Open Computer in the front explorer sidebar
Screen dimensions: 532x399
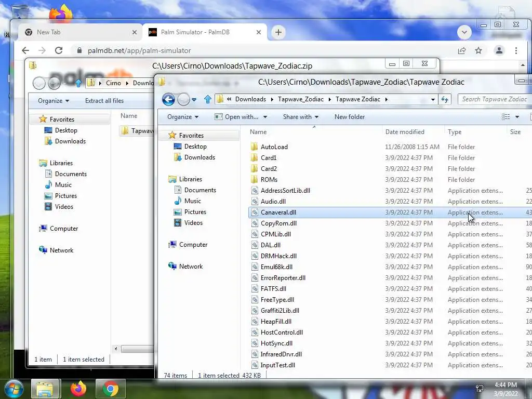pos(193,245)
